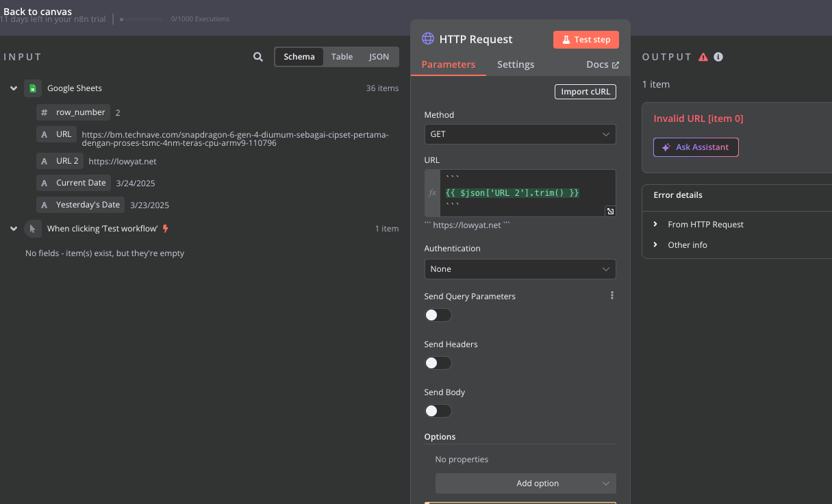Collapse the When clicking 'Test workflow' section
832x504 pixels.
click(14, 229)
